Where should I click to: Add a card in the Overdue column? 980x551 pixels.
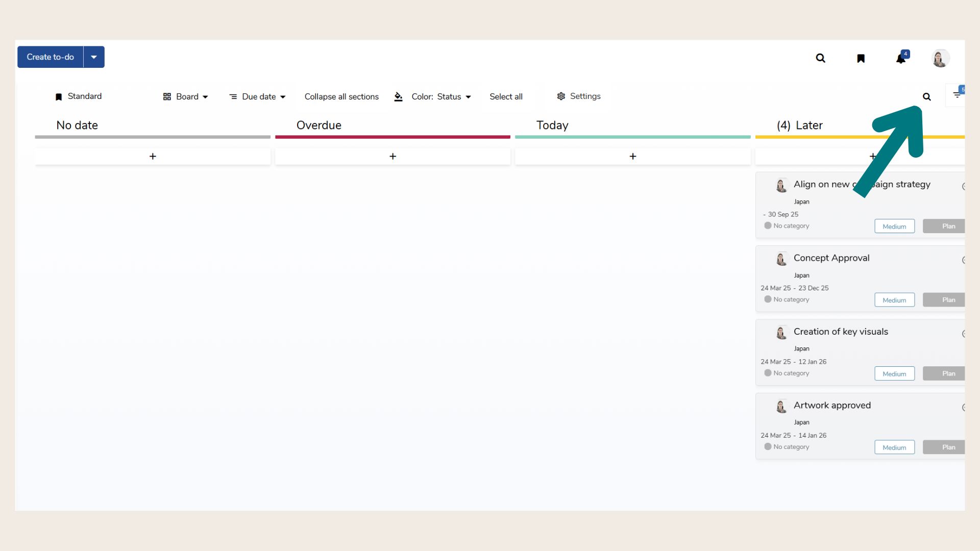pyautogui.click(x=393, y=157)
